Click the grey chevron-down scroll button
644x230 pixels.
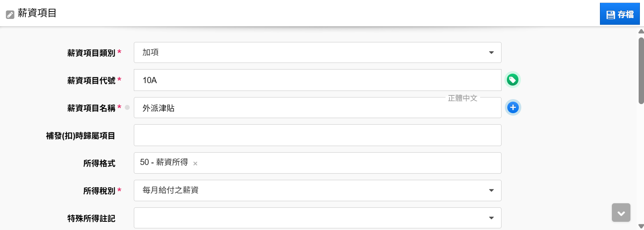[621, 213]
